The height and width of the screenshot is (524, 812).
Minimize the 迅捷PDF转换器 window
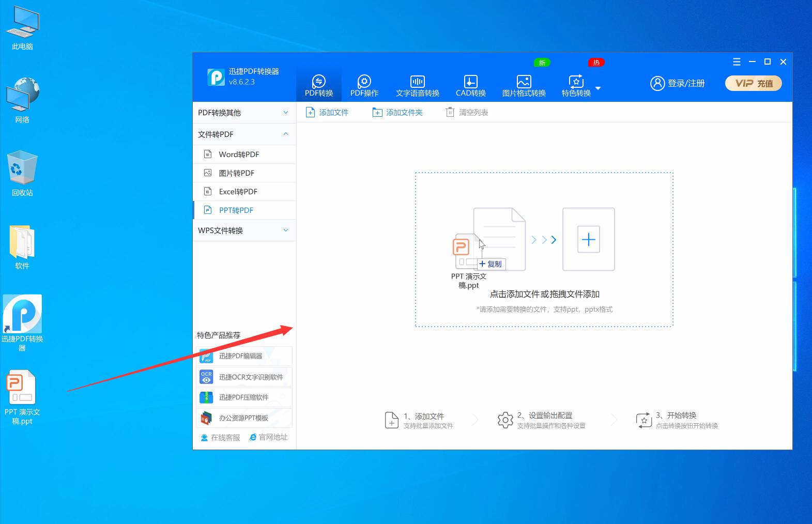[752, 61]
